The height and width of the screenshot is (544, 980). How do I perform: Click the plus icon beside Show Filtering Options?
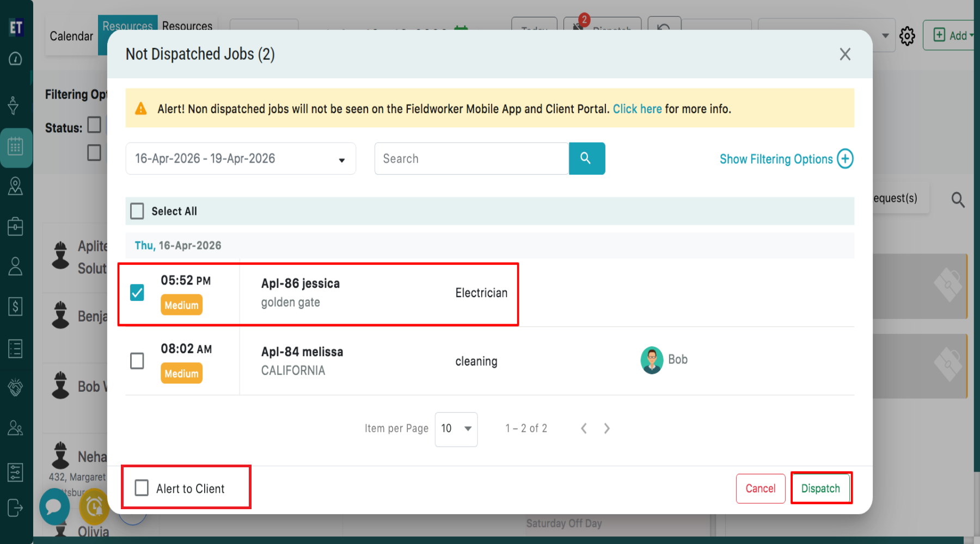point(845,159)
